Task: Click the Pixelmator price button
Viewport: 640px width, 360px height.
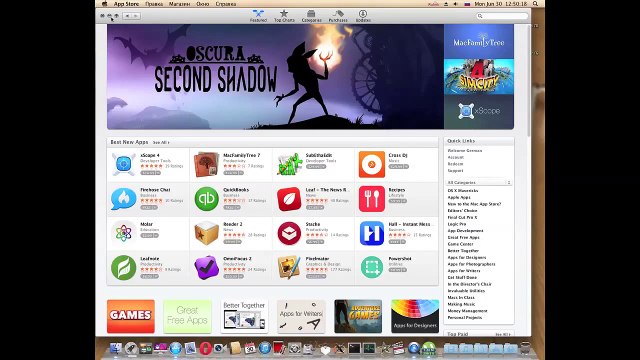Action: (x=316, y=276)
